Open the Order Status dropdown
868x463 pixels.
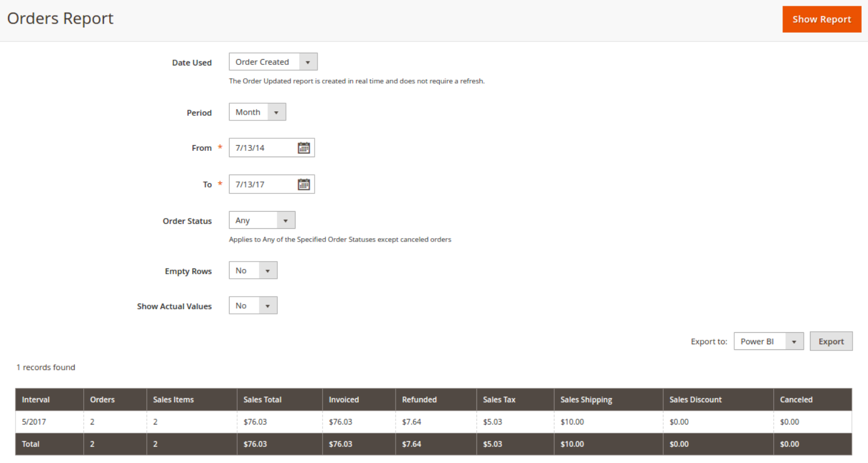tap(262, 220)
